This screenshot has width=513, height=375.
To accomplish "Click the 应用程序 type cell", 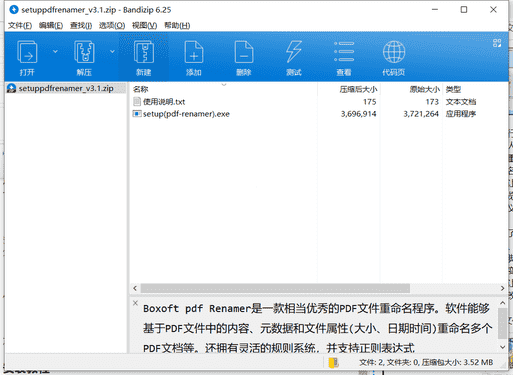I will click(461, 114).
